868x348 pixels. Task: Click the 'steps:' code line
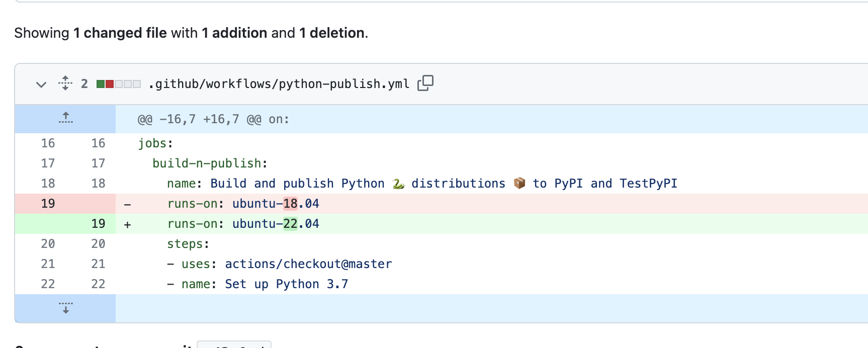point(188,244)
